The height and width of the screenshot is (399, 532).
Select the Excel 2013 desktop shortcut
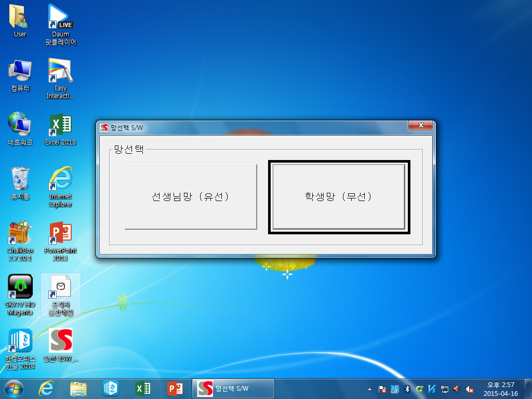tap(60, 129)
